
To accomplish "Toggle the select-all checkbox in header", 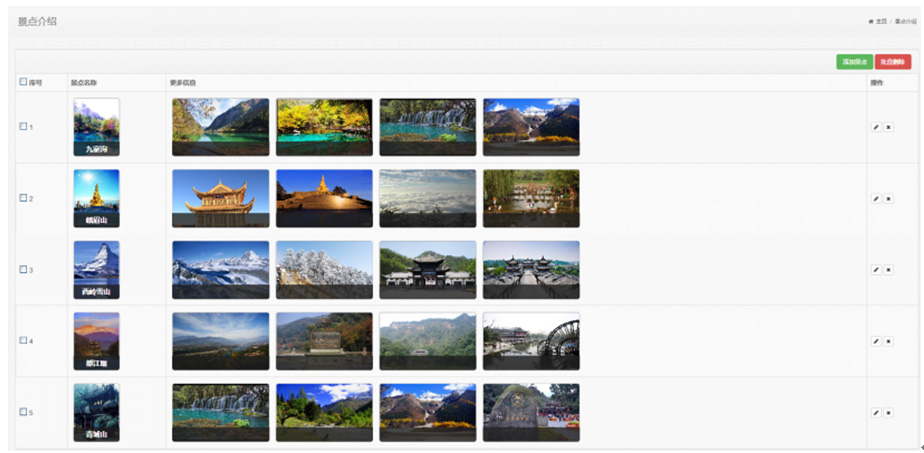I will pos(23,82).
